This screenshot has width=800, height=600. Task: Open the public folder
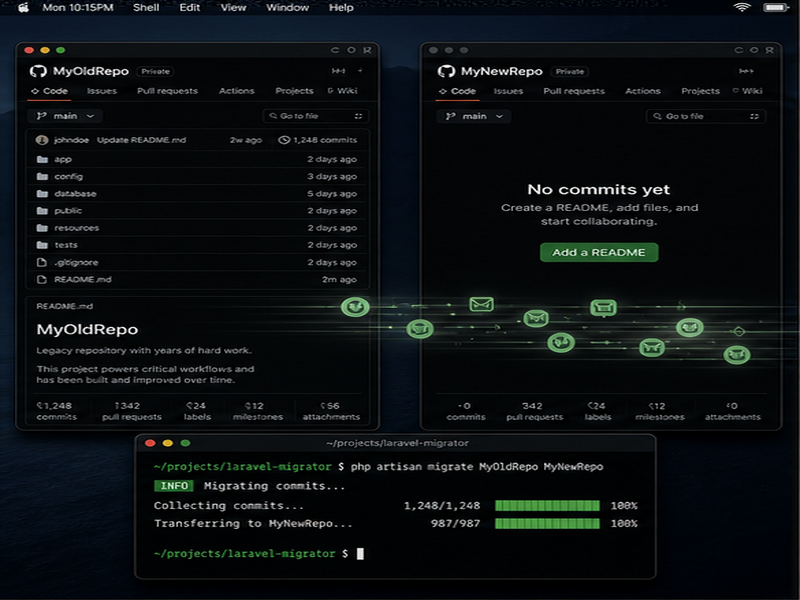tap(68, 211)
